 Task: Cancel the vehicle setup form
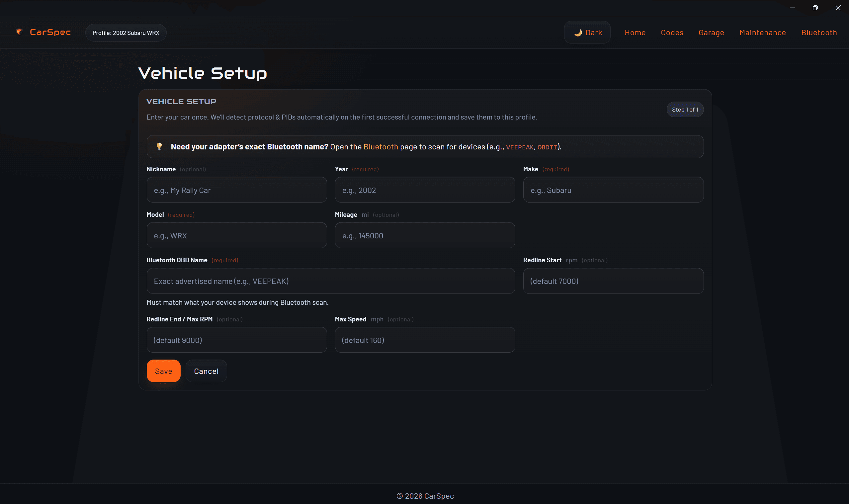(206, 371)
